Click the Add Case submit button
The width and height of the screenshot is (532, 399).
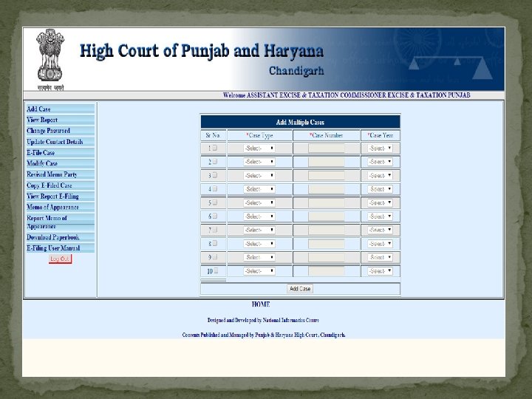point(300,289)
